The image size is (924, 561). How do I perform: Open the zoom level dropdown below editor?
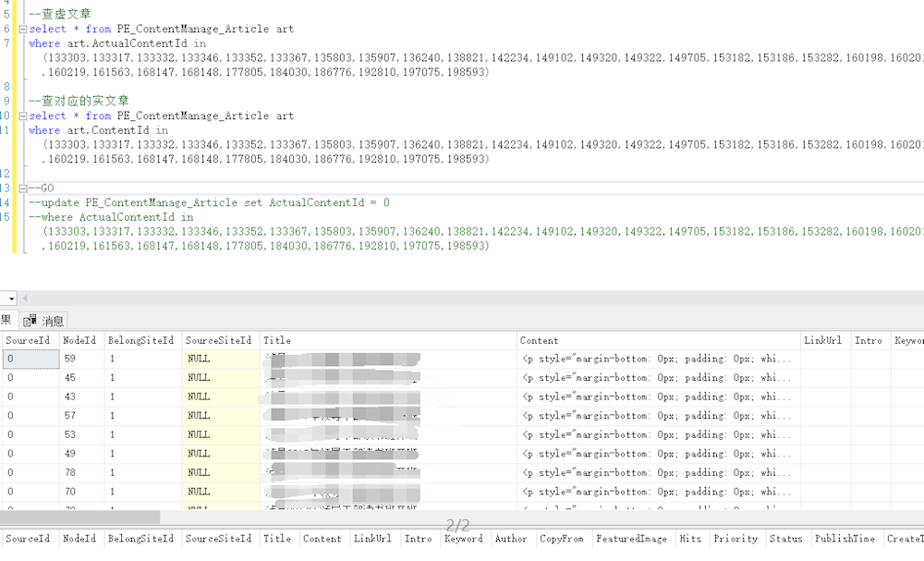[10, 299]
